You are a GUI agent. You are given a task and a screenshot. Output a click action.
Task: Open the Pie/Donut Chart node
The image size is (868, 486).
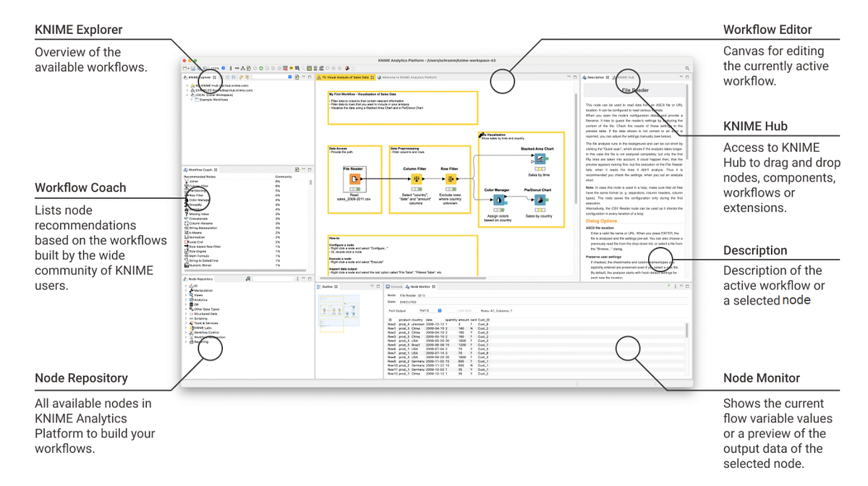tap(540, 198)
